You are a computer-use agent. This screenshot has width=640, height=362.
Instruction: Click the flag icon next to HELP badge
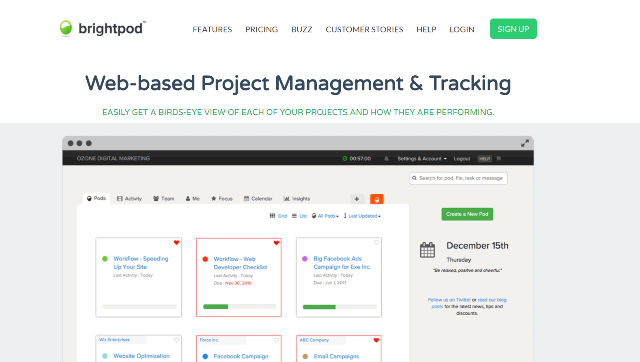(499, 158)
